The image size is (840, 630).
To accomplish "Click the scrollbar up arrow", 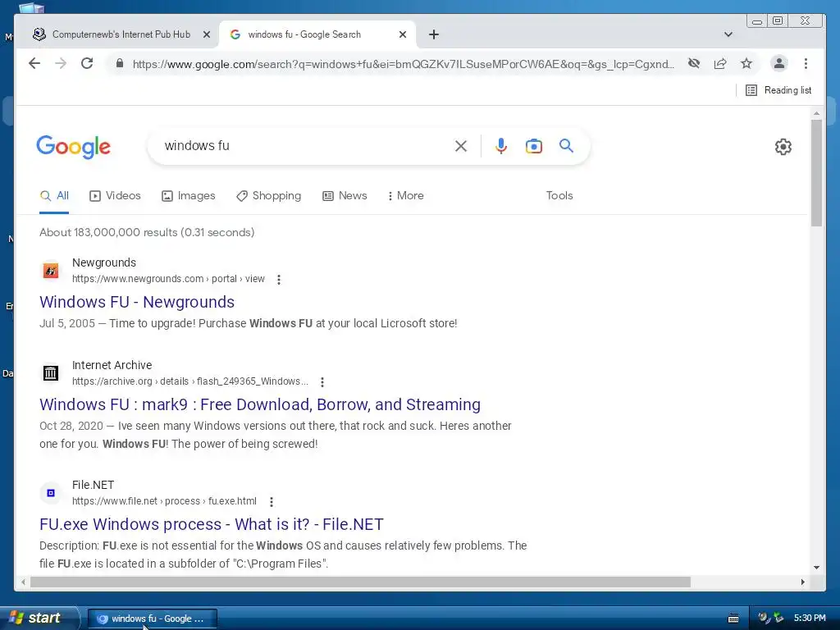I will pyautogui.click(x=816, y=113).
